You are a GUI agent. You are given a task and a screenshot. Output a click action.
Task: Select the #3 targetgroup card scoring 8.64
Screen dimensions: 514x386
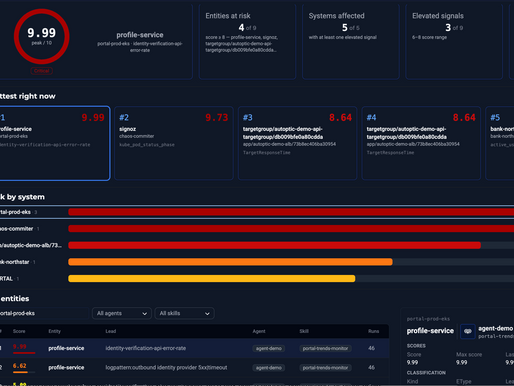297,143
